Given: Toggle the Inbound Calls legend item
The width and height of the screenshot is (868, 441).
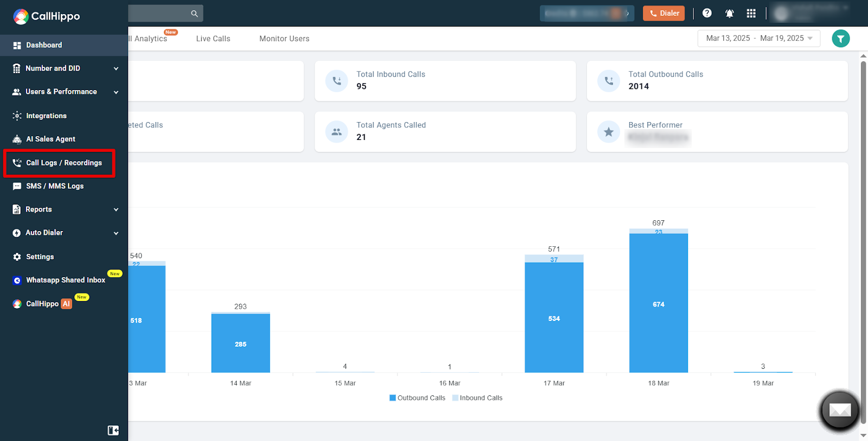Looking at the screenshot, I should coord(477,398).
